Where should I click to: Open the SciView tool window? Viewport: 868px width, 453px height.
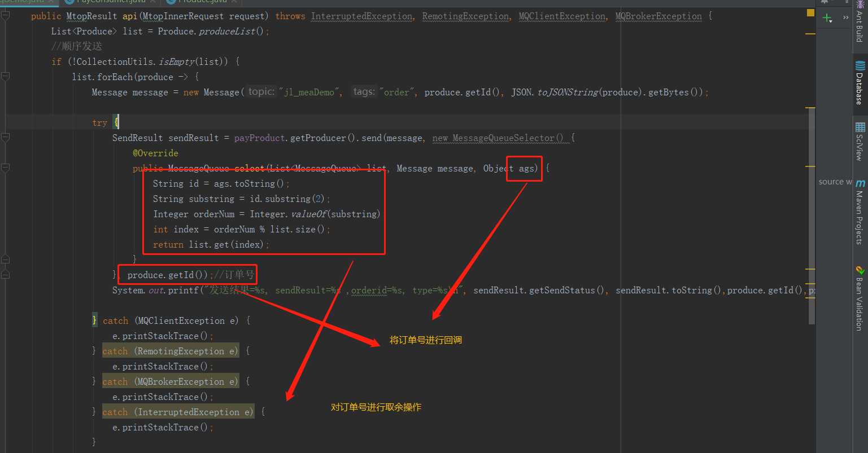pyautogui.click(x=860, y=141)
